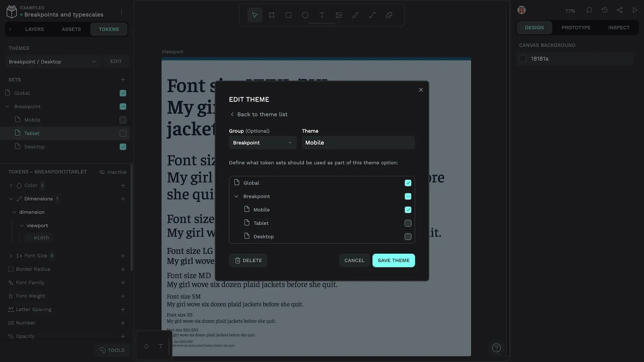Select the Tokens tab
644x362 pixels.
(109, 29)
